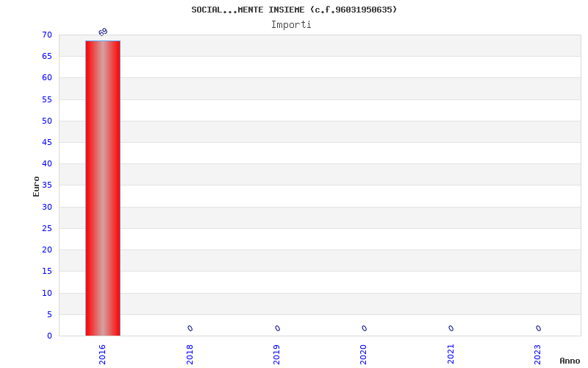The height and width of the screenshot is (368, 588).
Task: Click the 69 value label above bar
Action: pyautogui.click(x=103, y=32)
